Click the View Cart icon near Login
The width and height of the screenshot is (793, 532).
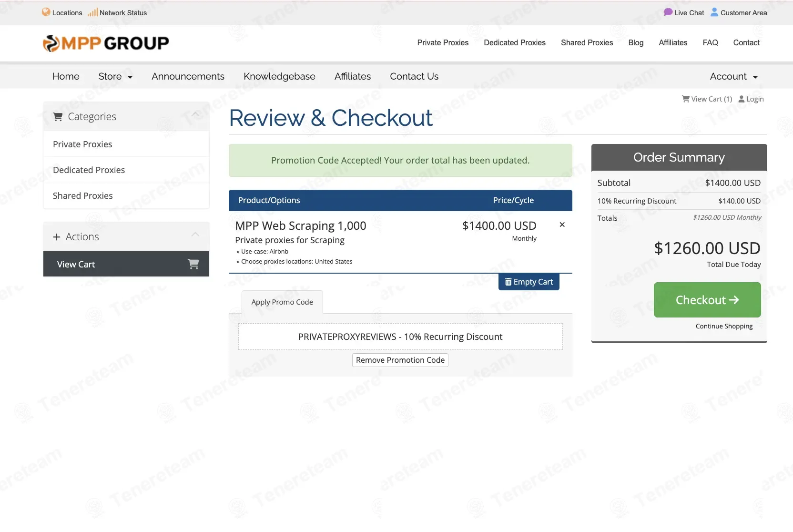pyautogui.click(x=686, y=99)
